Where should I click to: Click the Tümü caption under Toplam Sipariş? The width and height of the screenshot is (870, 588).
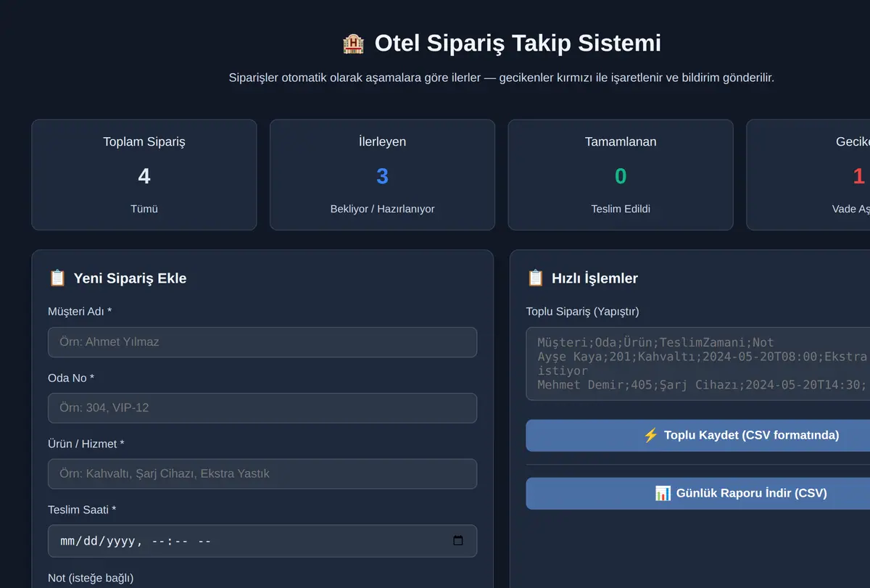pyautogui.click(x=144, y=209)
